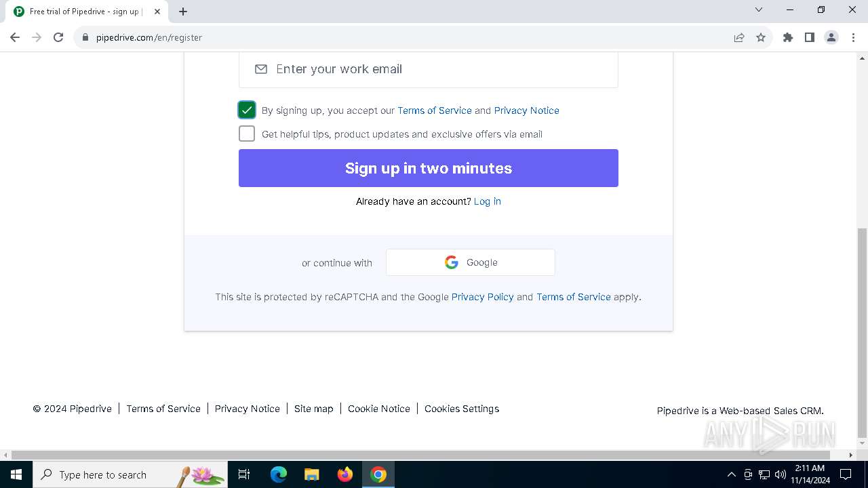Reload the Pipedrive register page
The width and height of the screenshot is (868, 488).
point(58,37)
